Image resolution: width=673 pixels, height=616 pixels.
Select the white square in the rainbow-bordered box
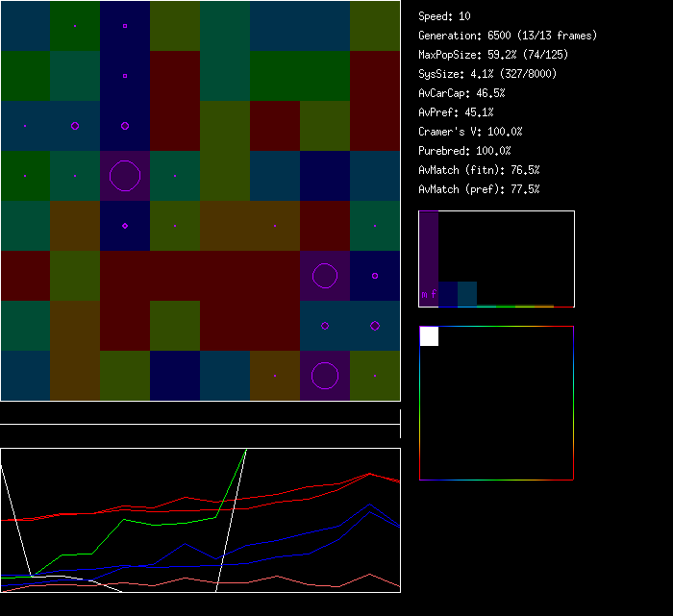pos(429,336)
